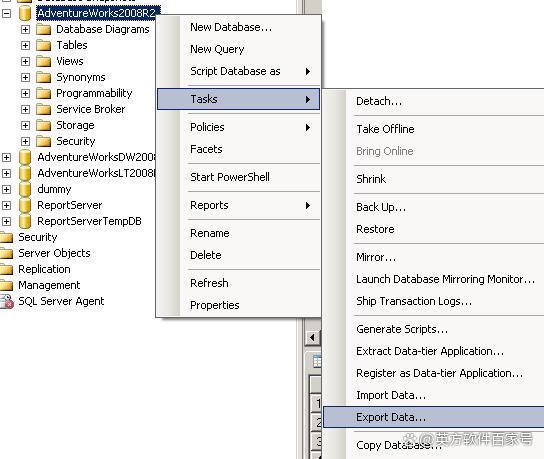
Task: Select Ship Transaction Logs… entry
Action: pyautogui.click(x=434, y=301)
